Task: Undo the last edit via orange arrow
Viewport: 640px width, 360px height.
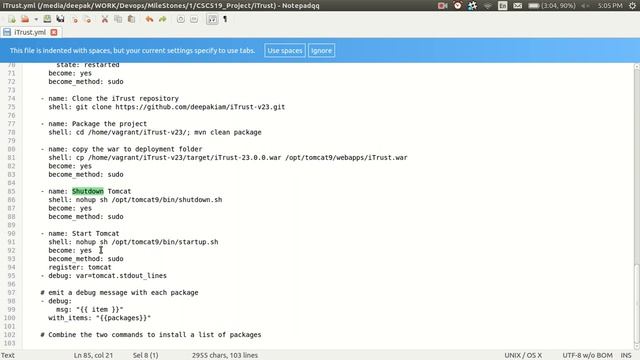Action: tap(149, 19)
